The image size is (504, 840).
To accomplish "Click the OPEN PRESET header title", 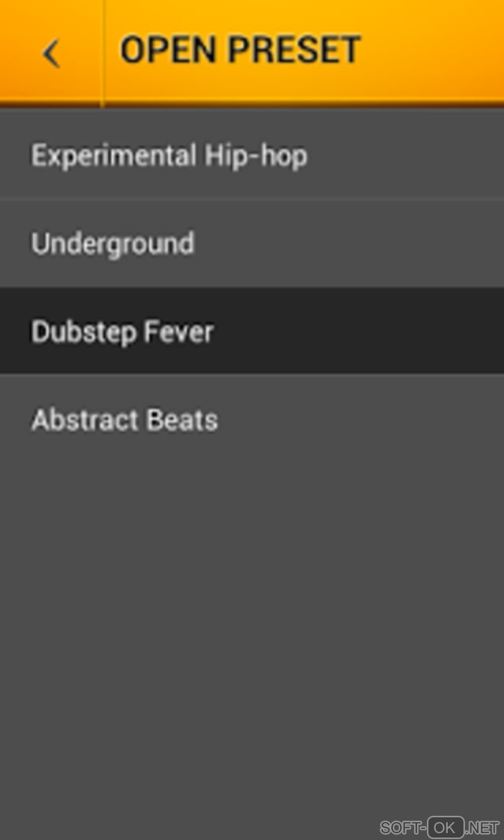I will 240,50.
